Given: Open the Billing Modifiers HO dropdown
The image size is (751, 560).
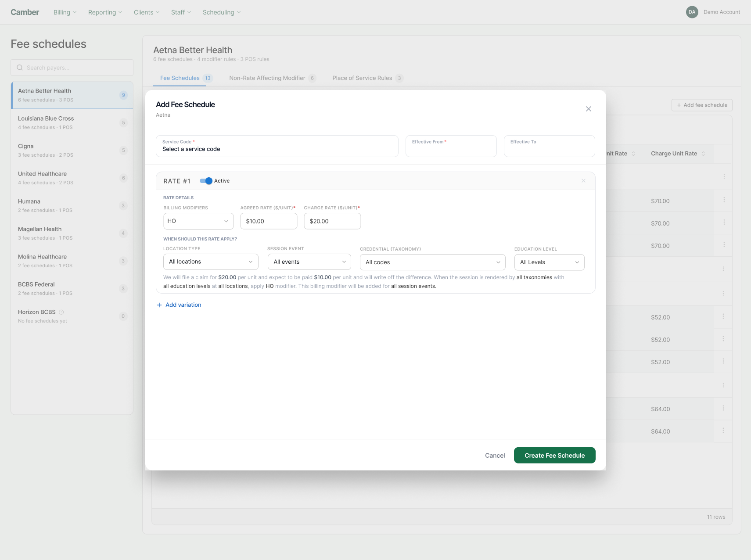Looking at the screenshot, I should pos(198,221).
